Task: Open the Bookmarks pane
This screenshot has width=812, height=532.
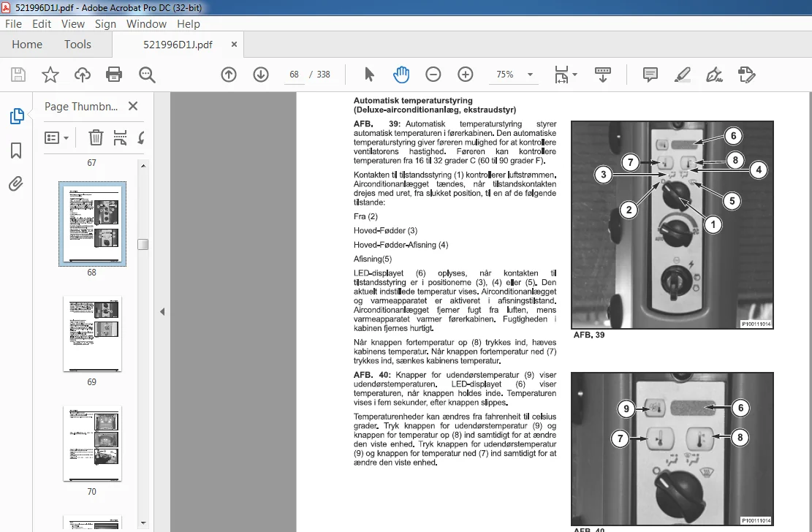Action: coord(16,151)
